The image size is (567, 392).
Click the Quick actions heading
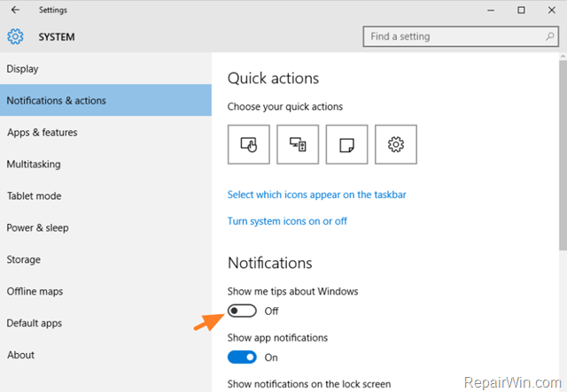[x=273, y=78]
